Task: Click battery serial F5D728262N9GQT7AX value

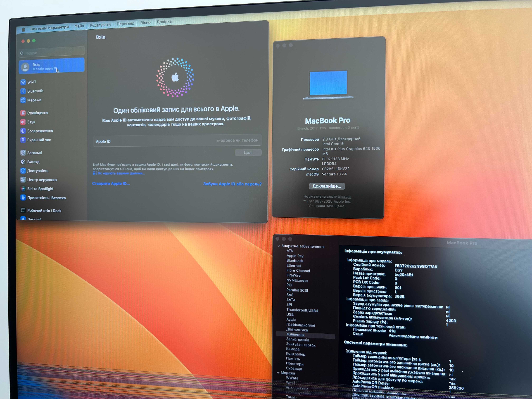Action: (416, 267)
